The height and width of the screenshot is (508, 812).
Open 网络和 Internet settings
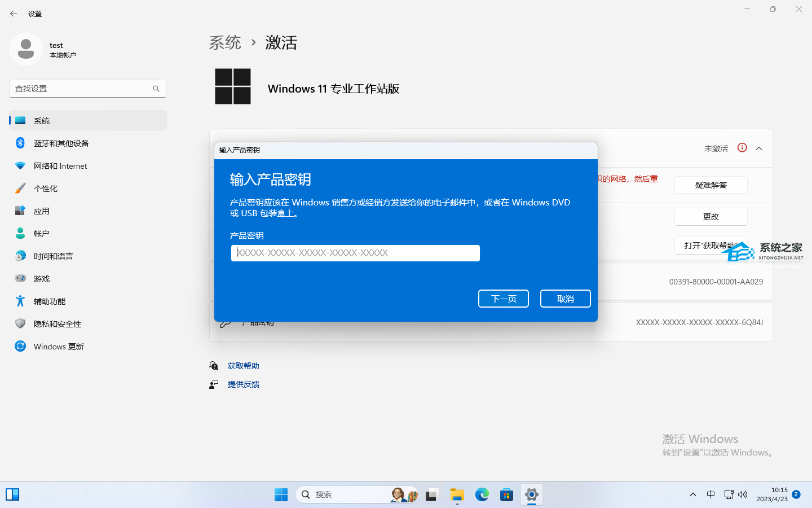(x=88, y=166)
